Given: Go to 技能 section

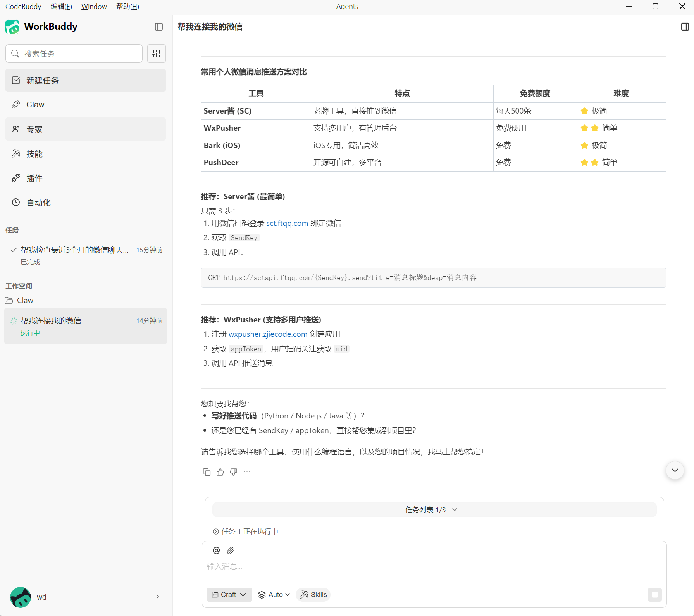Looking at the screenshot, I should tap(86, 154).
